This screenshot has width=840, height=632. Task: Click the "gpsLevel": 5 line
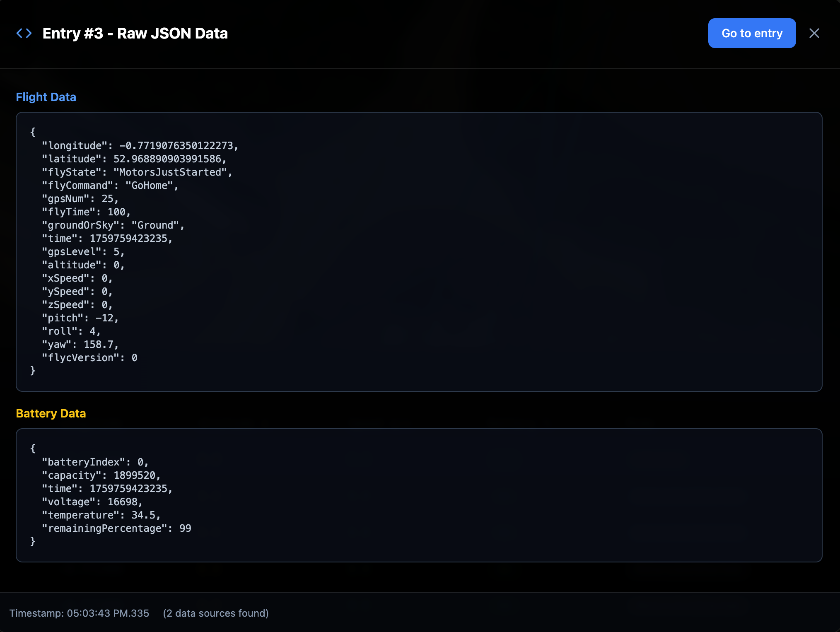[x=83, y=252]
